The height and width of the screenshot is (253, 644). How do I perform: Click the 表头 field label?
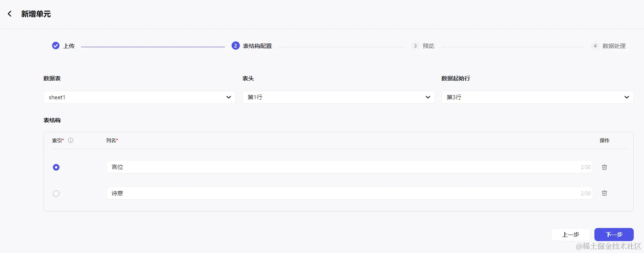coord(248,78)
